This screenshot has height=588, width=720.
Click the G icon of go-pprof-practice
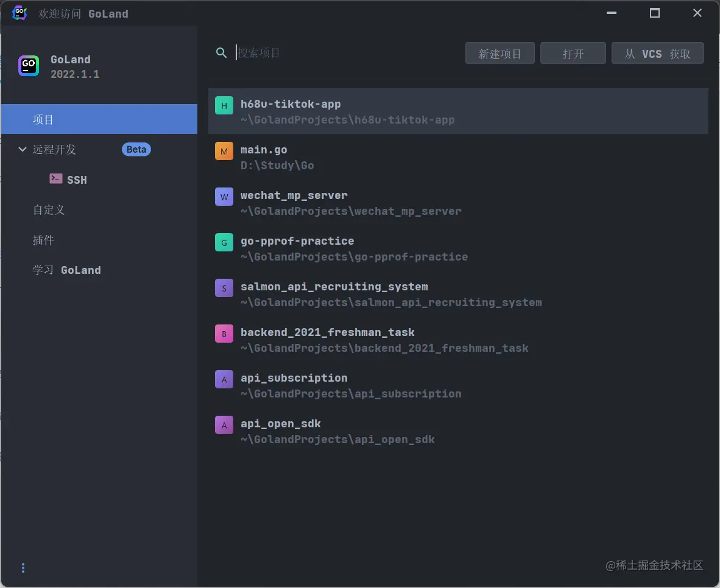224,242
